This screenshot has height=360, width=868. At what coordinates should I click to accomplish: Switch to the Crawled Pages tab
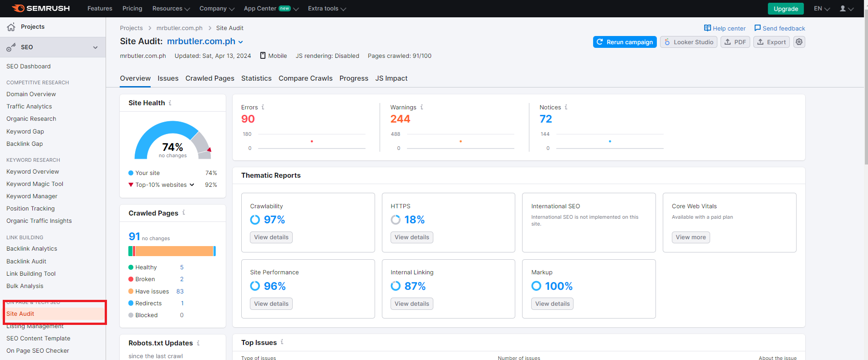[210, 78]
